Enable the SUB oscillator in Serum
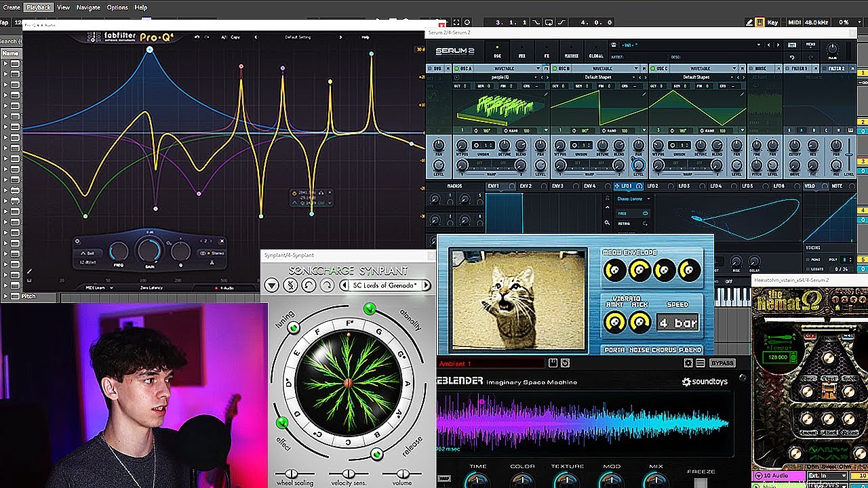Image resolution: width=868 pixels, height=488 pixels. (429, 68)
